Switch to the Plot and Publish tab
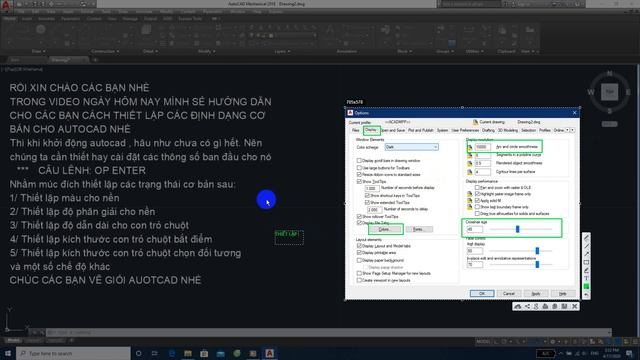This screenshot has height=360, width=640. 420,130
